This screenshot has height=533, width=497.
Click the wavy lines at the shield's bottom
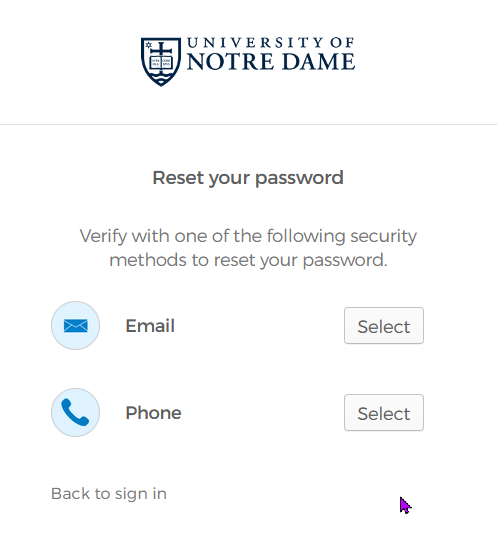click(x=161, y=80)
